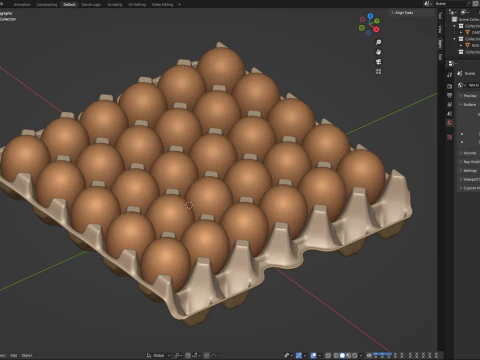Toggle camera view with the camera icon
Image resolution: width=480 pixels, height=360 pixels.
click(378, 62)
